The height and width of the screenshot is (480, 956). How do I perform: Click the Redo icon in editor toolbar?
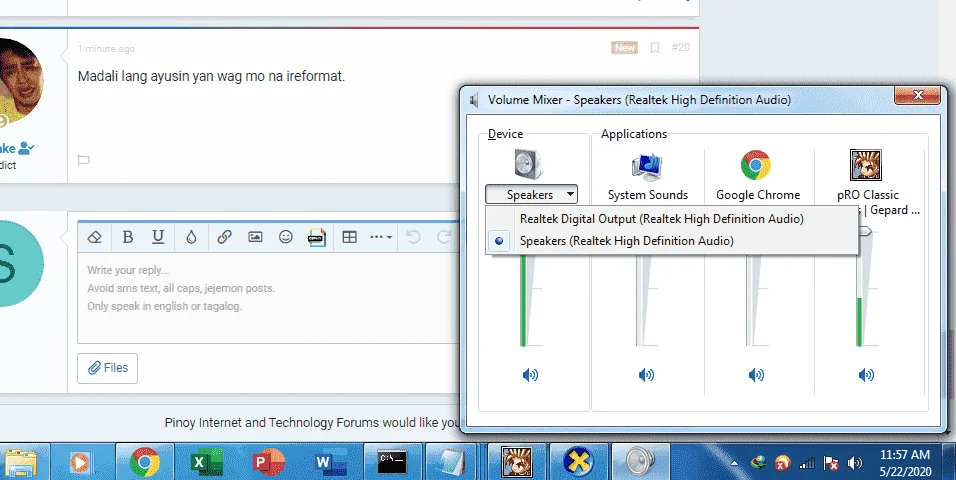(444, 237)
